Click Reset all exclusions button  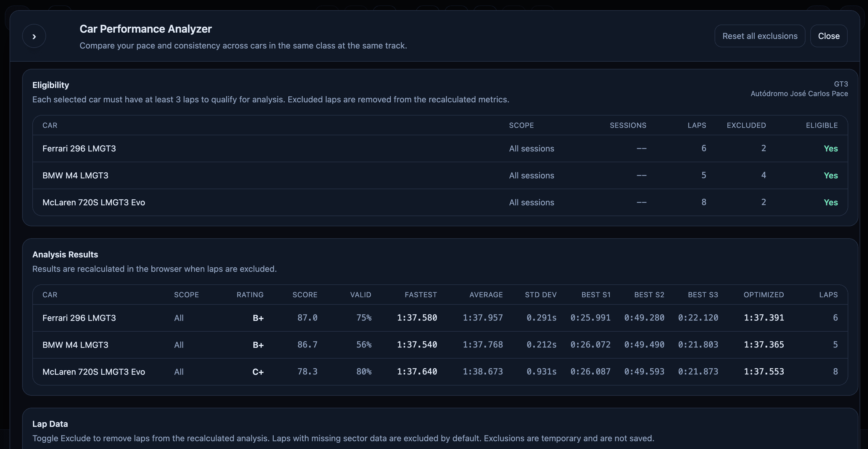(760, 36)
